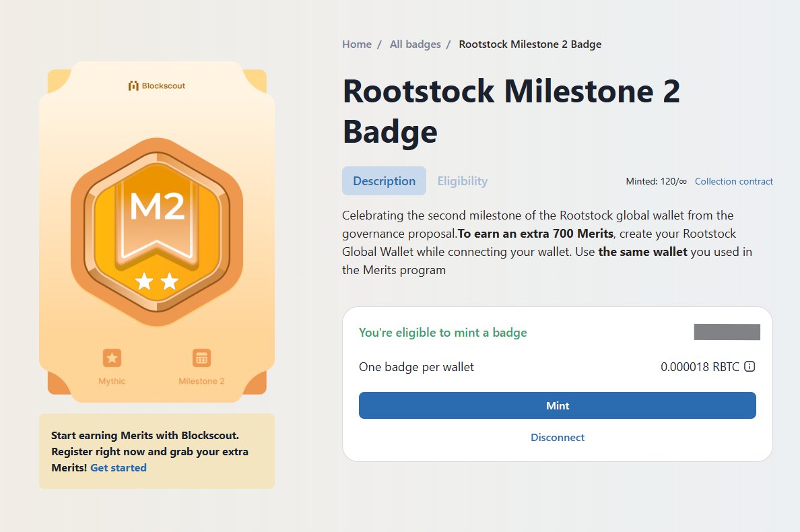The height and width of the screenshot is (532, 800).
Task: Open the Collection contract link
Action: pyautogui.click(x=734, y=181)
